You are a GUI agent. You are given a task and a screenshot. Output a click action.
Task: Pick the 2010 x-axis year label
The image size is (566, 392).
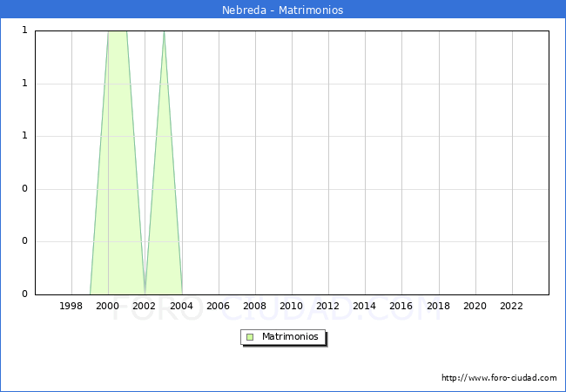(291, 306)
